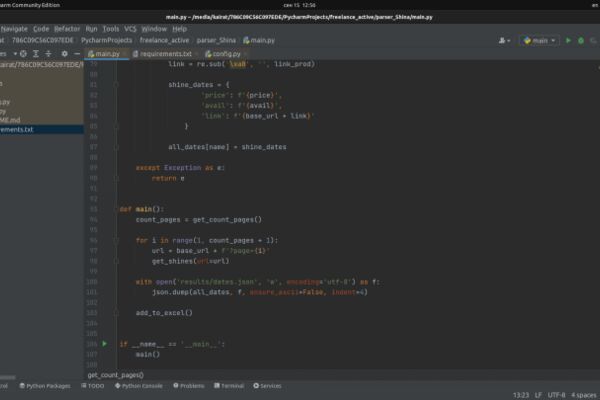Screen dimensions: 600x400
Task: Open the Refactor menu
Action: 67,29
